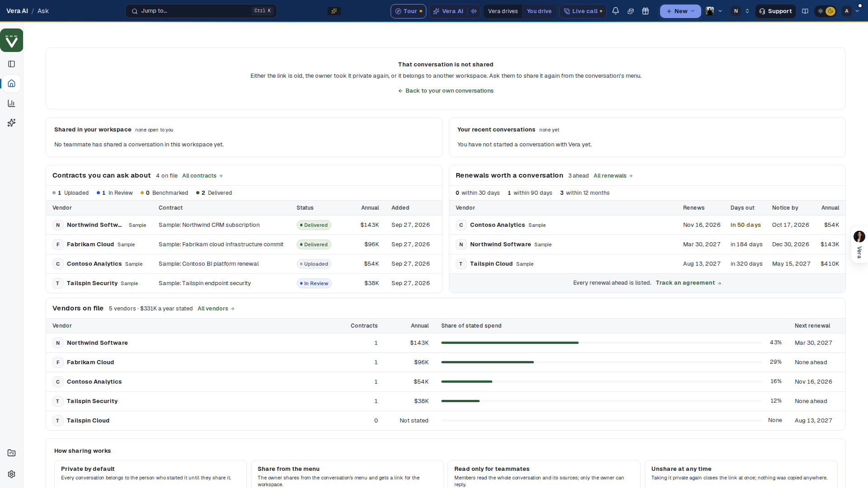868x488 pixels.
Task: Collapse the sidebar with the panel icon
Action: [12, 64]
